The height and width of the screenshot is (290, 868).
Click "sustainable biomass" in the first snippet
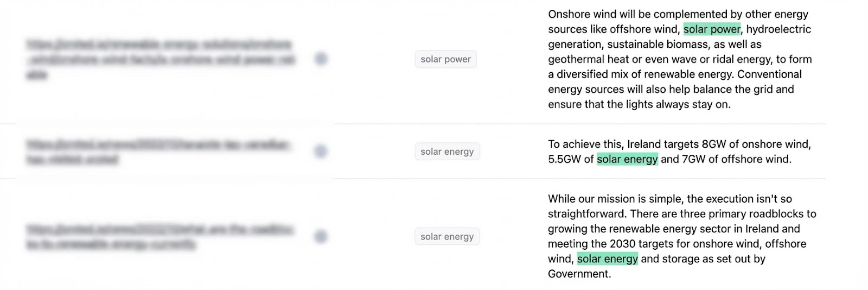tap(649, 45)
